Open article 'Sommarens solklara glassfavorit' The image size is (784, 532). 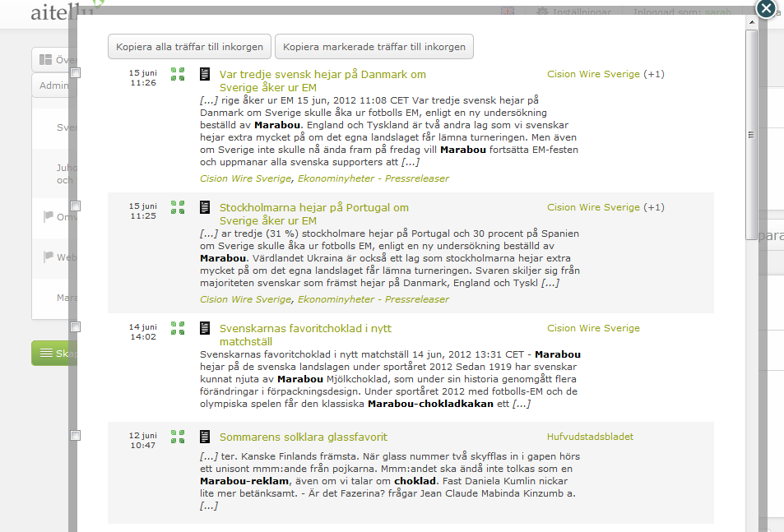coord(304,437)
